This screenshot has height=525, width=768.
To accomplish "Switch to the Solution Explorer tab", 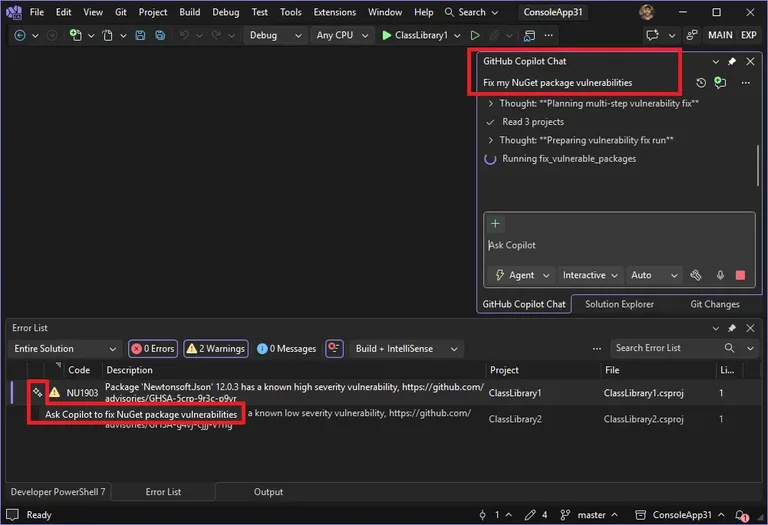I will click(619, 304).
